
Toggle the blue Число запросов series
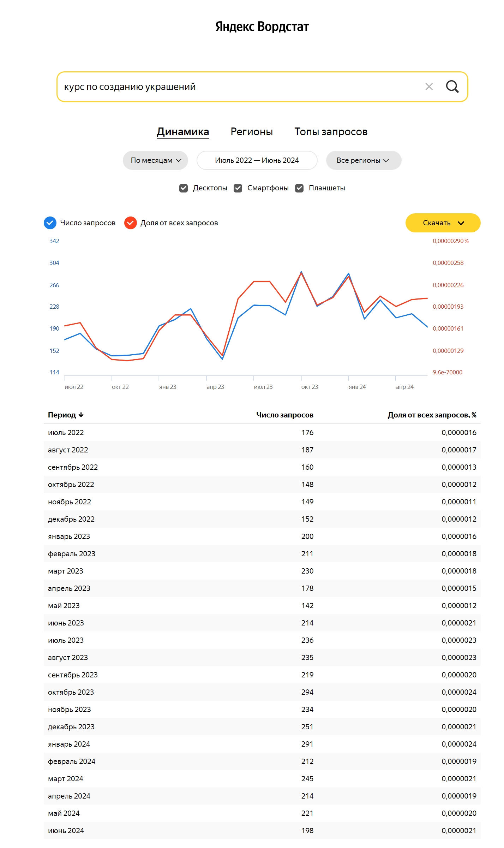[x=50, y=223]
